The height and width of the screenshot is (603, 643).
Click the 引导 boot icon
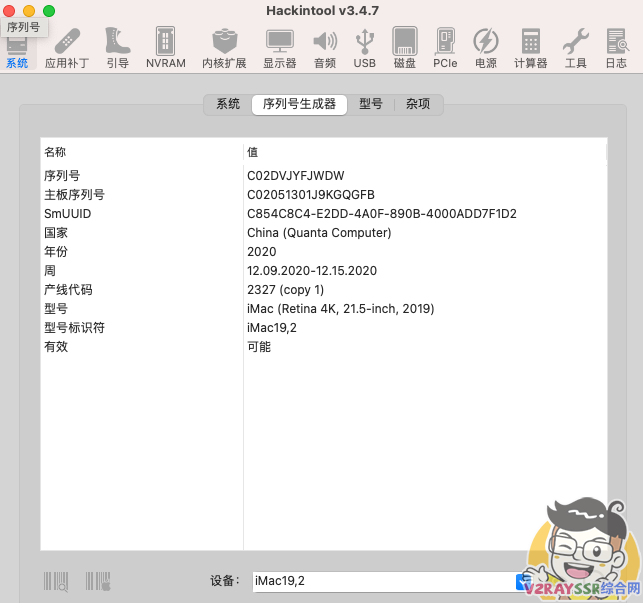[x=117, y=47]
